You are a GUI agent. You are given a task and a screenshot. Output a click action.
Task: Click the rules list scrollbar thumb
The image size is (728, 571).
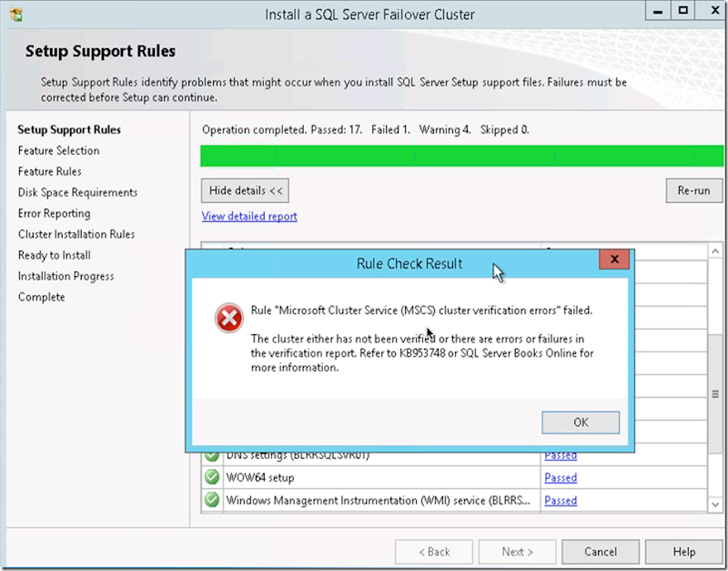715,394
